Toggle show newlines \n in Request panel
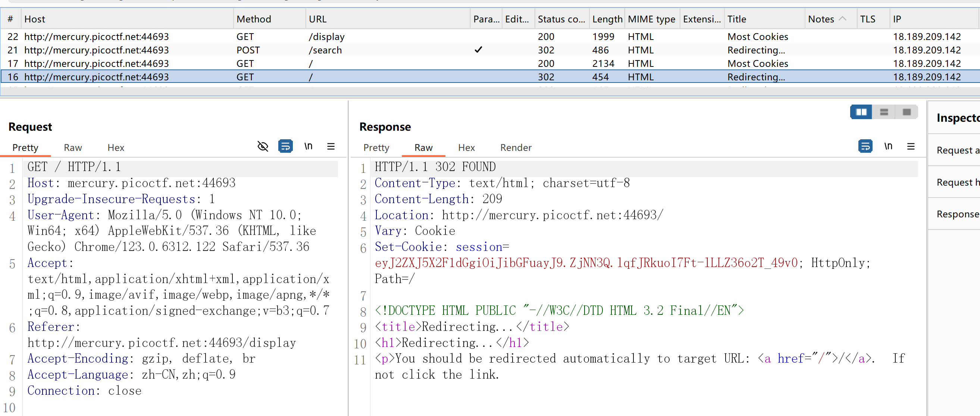The width and height of the screenshot is (980, 416). (x=308, y=146)
